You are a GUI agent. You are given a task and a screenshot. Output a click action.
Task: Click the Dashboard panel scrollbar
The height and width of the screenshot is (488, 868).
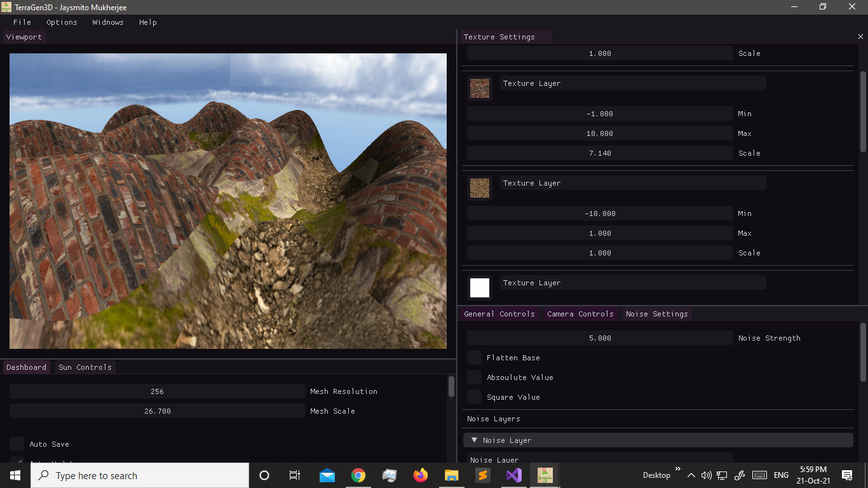[451, 386]
